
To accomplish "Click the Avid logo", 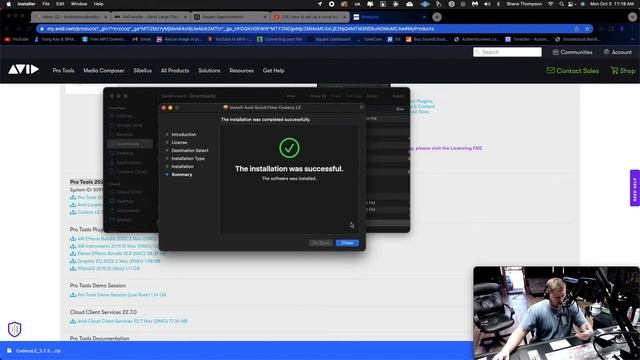I will click(24, 69).
